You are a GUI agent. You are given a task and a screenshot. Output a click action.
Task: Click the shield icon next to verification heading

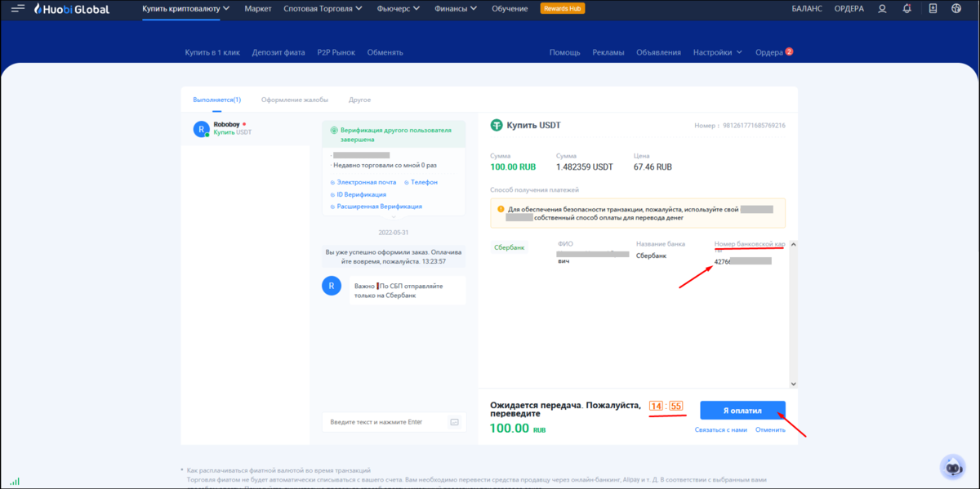point(335,131)
